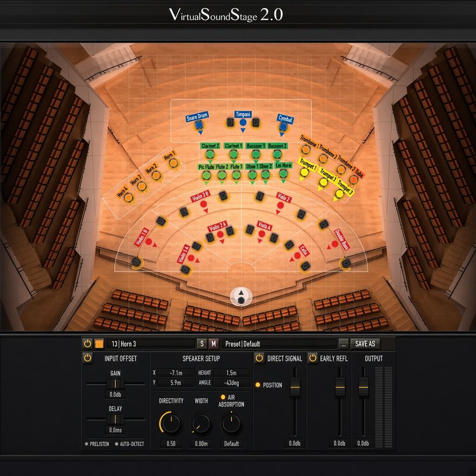Toggle the Input Offset power button
Viewport: 476px width, 476px height.
point(87,358)
